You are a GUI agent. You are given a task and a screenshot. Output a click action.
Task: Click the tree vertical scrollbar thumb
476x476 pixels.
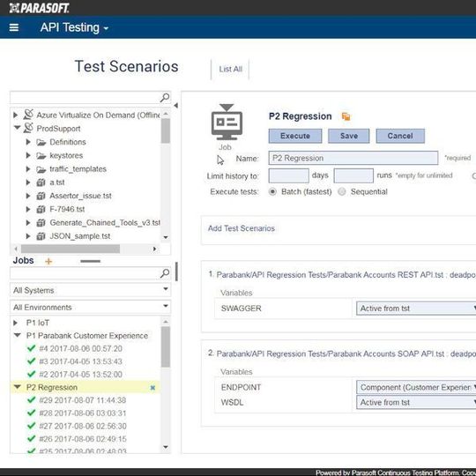[166, 130]
